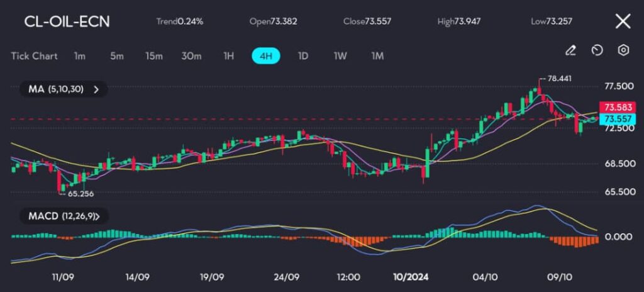Close the CL-OIL-ECN chart panel
This screenshot has height=292, width=644.
pyautogui.click(x=623, y=21)
